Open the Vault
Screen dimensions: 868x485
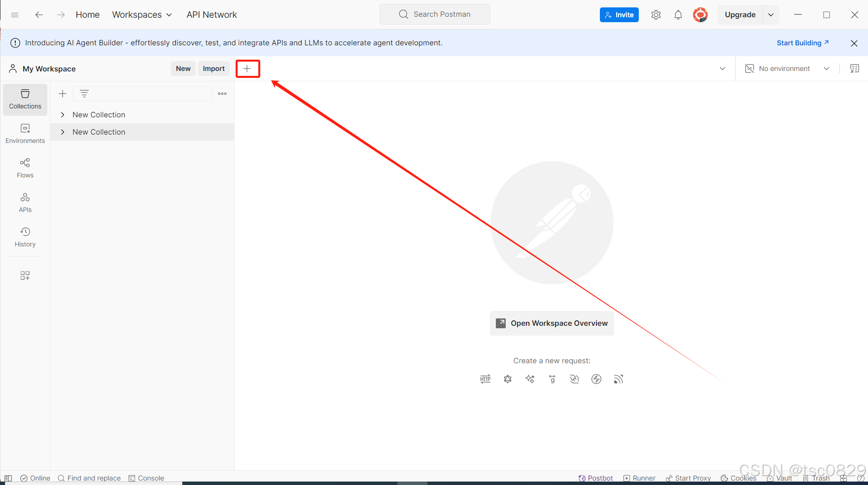pos(779,478)
